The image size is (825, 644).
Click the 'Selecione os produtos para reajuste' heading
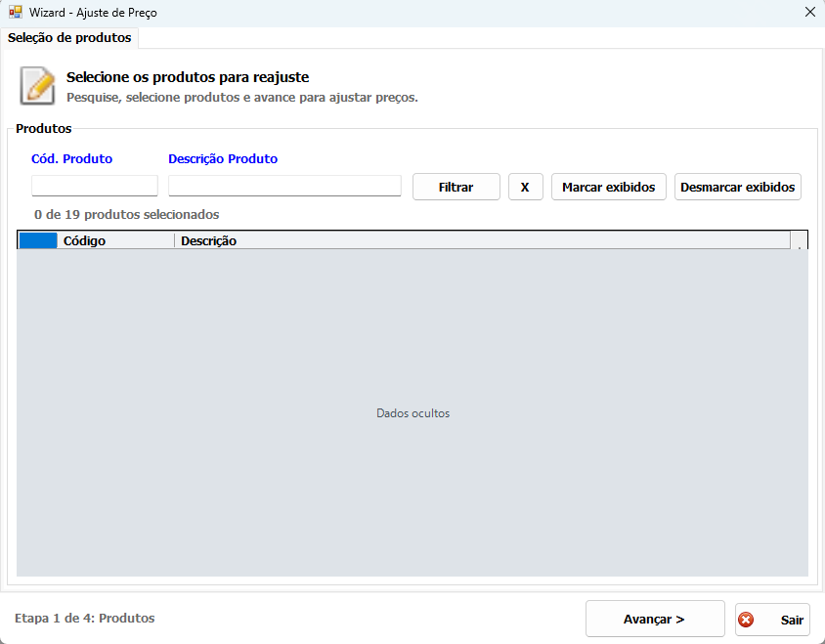click(188, 77)
